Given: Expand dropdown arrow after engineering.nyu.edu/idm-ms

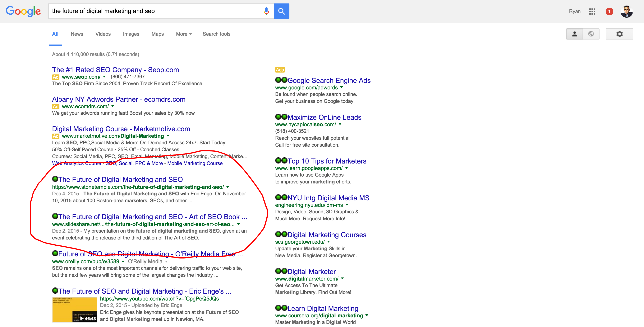Looking at the screenshot, I should coord(347,205).
